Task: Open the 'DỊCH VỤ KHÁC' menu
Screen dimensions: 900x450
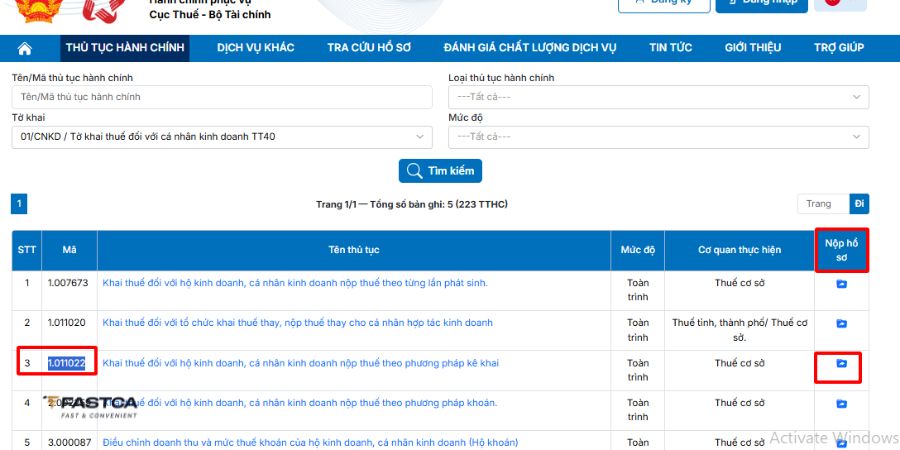Action: coord(255,48)
